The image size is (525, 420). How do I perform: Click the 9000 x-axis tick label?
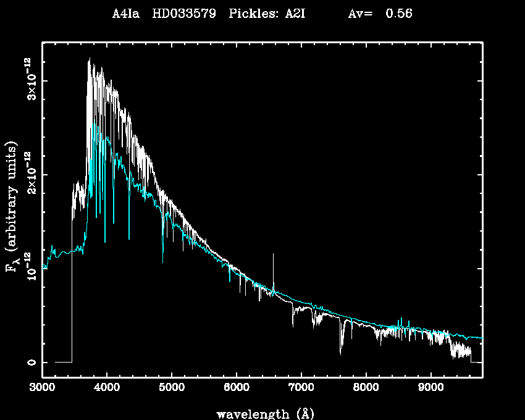tap(430, 388)
